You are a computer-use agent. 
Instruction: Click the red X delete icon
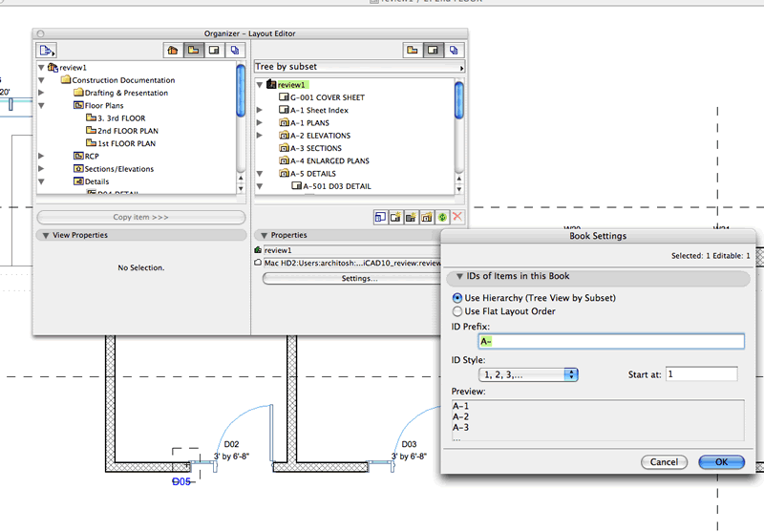pos(457,218)
